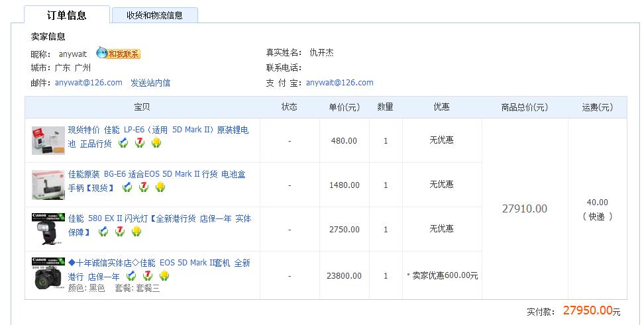Viewport: 644px width, 325px height.
Task: Open the EOS 5D Mark II 套机 product link
Action: pos(159,269)
